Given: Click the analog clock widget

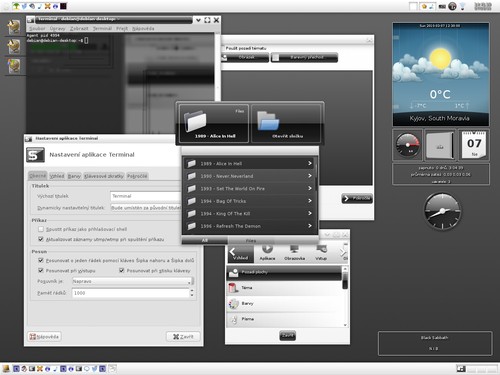Looking at the screenshot, I should click(x=442, y=211).
